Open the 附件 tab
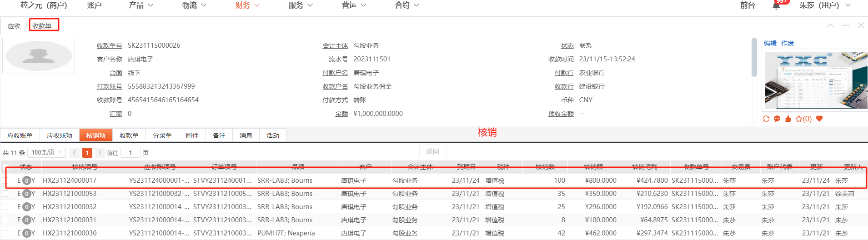The height and width of the screenshot is (240, 868). [192, 135]
